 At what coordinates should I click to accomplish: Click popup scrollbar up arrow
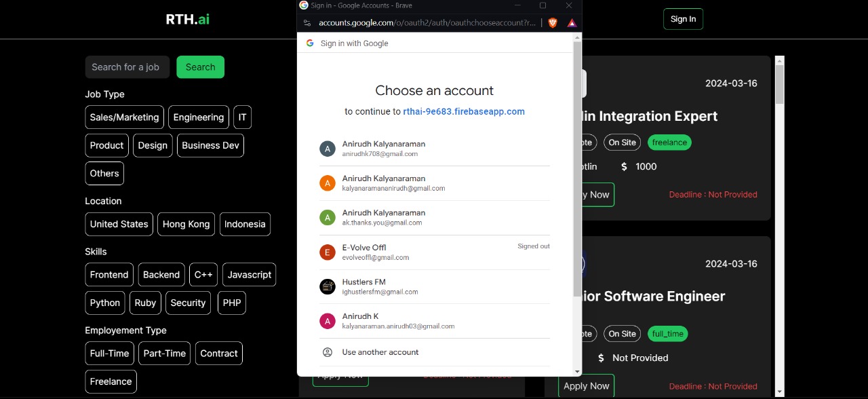[577, 37]
